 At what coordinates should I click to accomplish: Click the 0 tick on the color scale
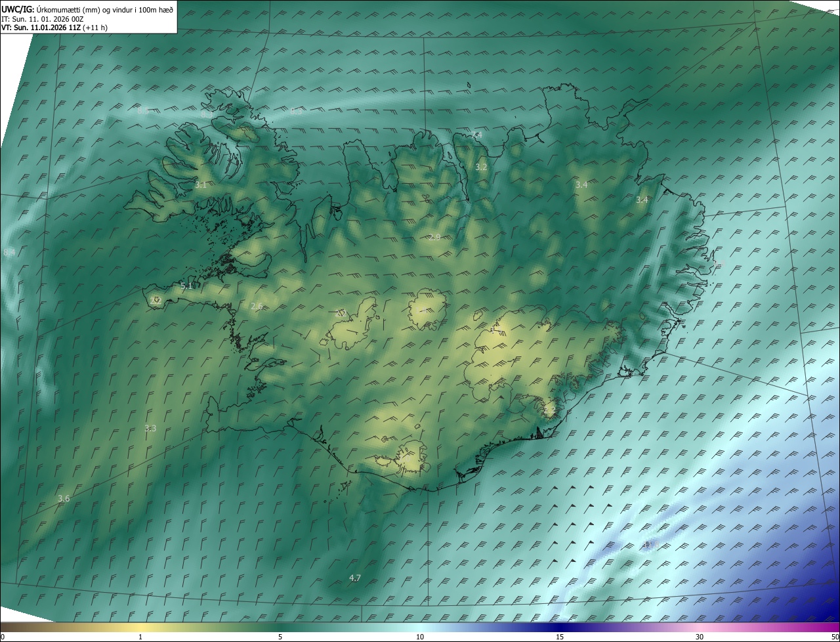click(3, 637)
